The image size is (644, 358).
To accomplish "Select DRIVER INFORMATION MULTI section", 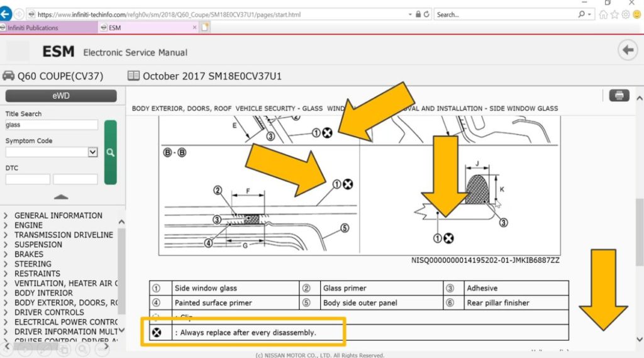I will [x=65, y=332].
